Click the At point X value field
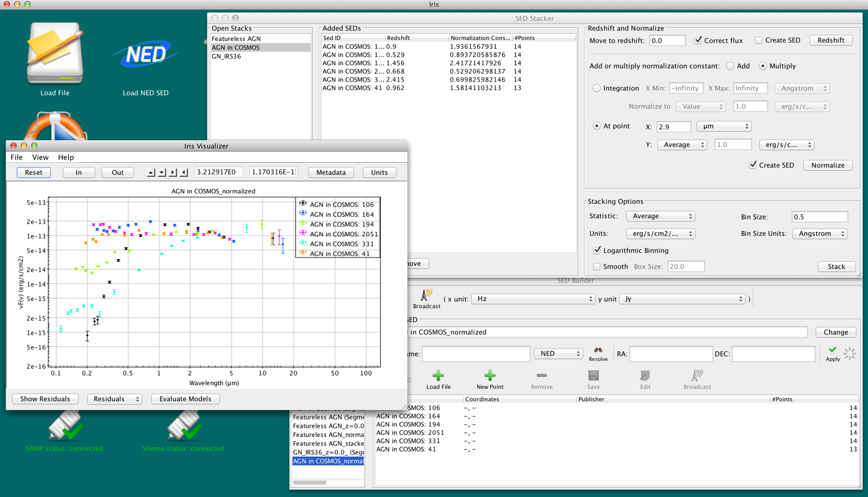This screenshot has height=497, width=868. tap(673, 126)
